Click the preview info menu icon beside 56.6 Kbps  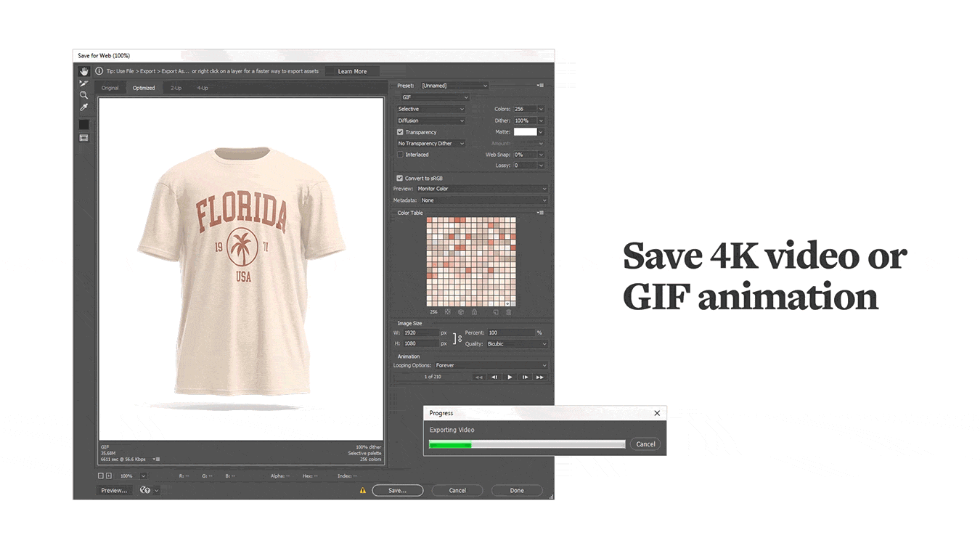(157, 459)
